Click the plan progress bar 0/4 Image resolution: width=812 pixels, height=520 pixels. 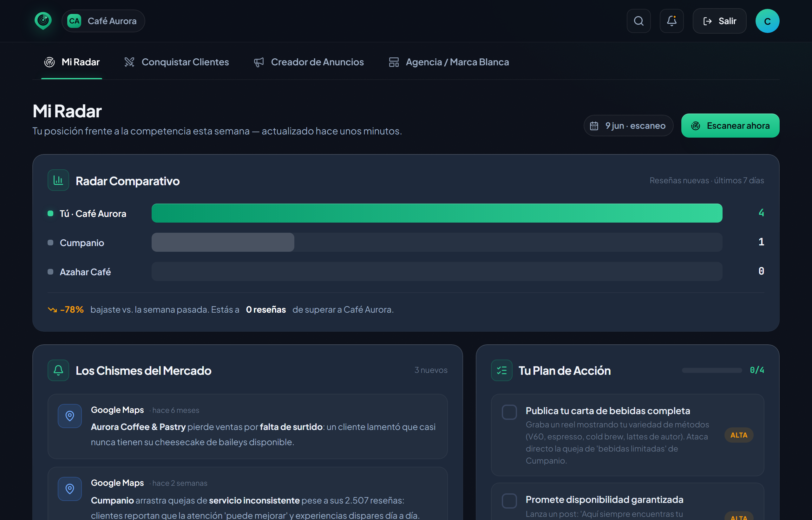pyautogui.click(x=712, y=370)
